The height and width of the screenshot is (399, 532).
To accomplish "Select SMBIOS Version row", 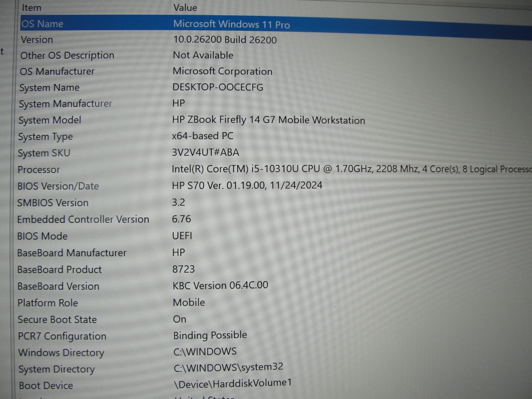I will pos(53,202).
